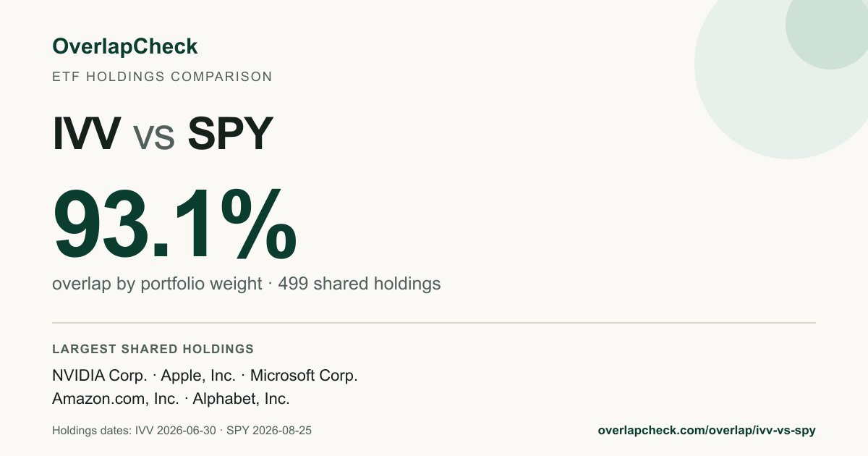Screen dimensions: 868x456
Task: Select Microsoft Corp. in shared holdings
Action: pos(304,376)
